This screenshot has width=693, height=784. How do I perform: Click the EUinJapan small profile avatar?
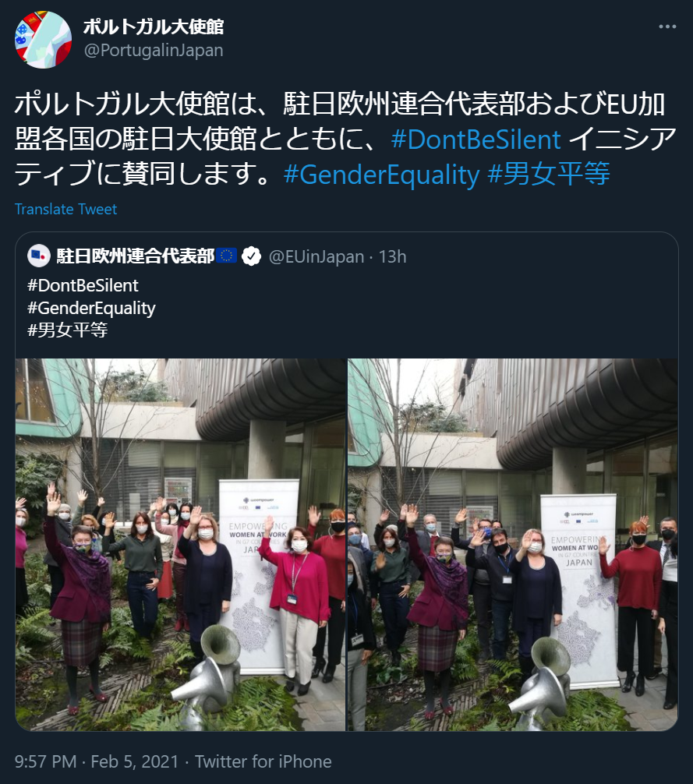pyautogui.click(x=38, y=256)
